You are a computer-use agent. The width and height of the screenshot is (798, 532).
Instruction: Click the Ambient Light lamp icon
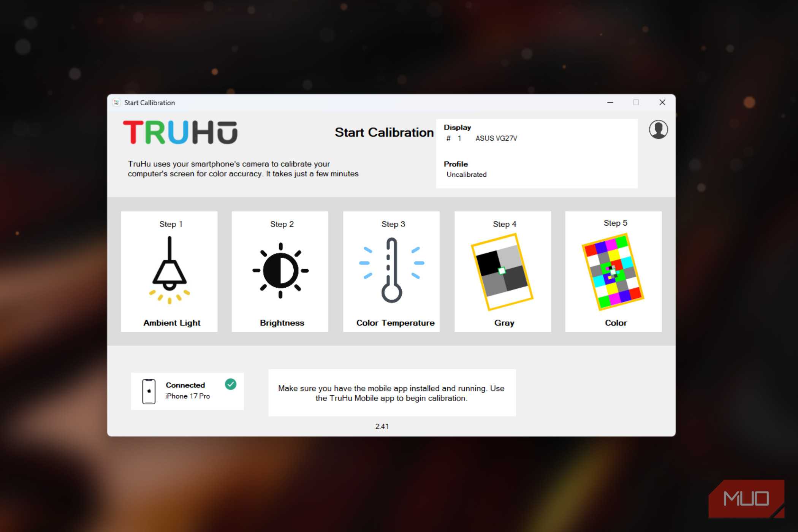169,270
